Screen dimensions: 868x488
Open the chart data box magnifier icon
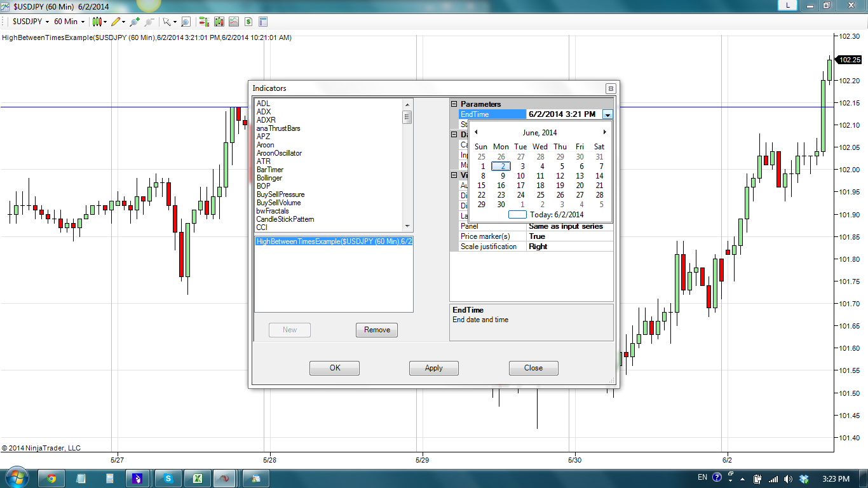pyautogui.click(x=186, y=22)
